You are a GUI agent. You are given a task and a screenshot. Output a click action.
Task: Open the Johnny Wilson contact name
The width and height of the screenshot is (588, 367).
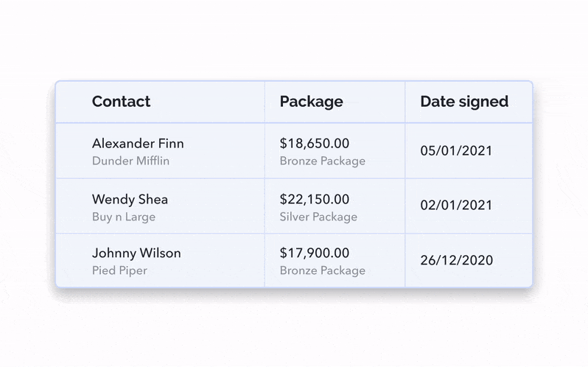tap(136, 253)
